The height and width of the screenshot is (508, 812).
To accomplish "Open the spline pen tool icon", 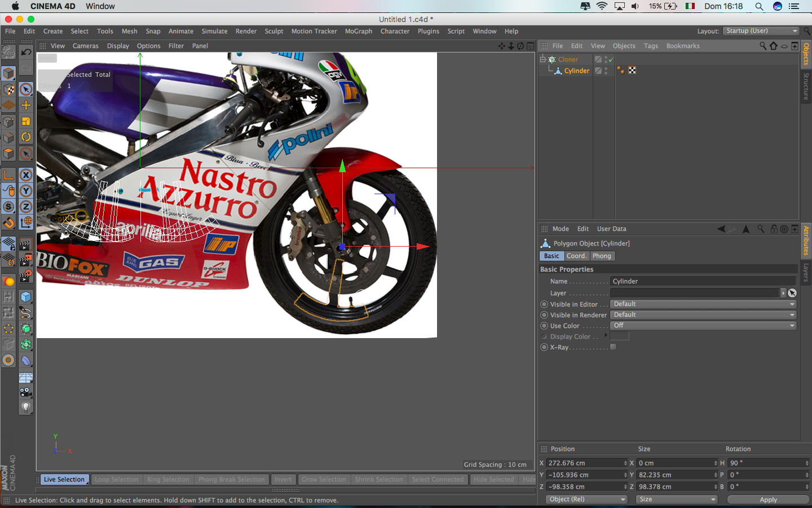I will (26, 313).
